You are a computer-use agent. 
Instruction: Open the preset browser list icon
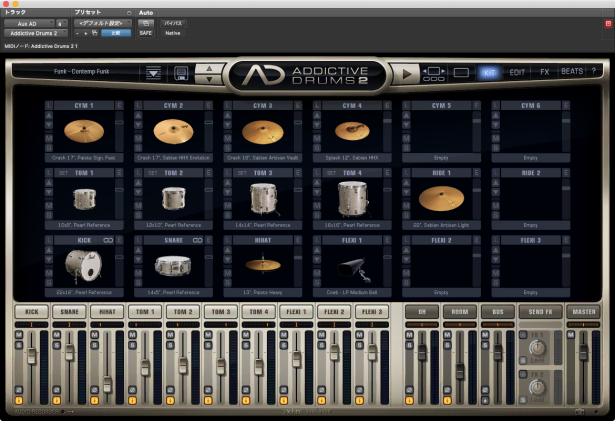click(153, 73)
